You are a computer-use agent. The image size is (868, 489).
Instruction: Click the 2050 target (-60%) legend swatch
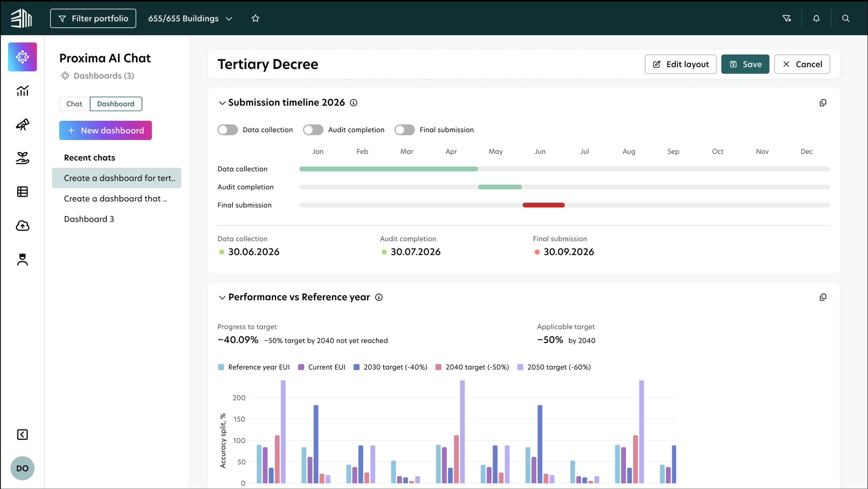pyautogui.click(x=520, y=367)
